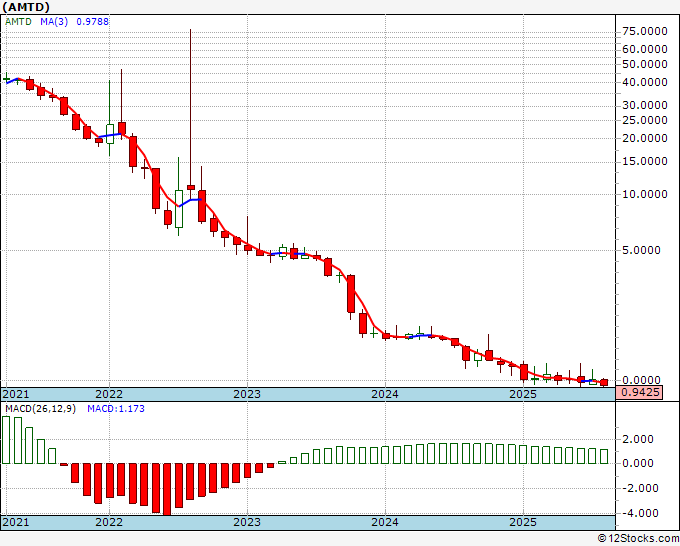
Task: Click the ©12Stocks.com credit
Action: [x=638, y=538]
